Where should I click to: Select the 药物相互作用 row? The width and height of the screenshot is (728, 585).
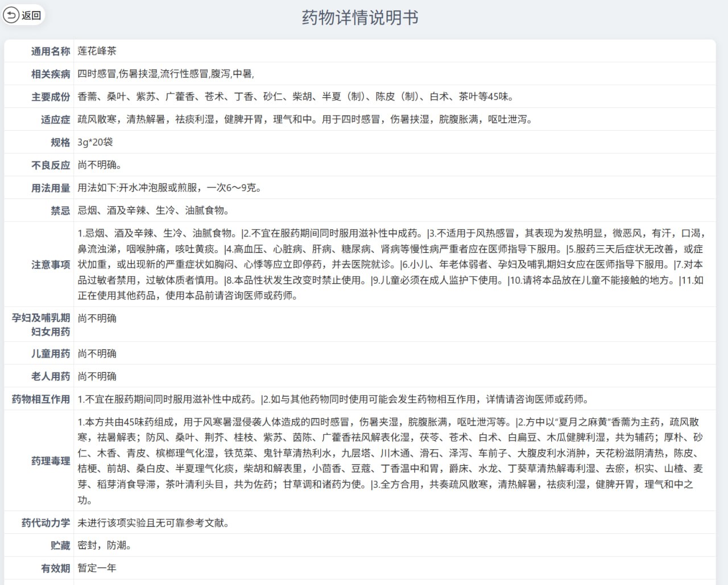coord(40,399)
